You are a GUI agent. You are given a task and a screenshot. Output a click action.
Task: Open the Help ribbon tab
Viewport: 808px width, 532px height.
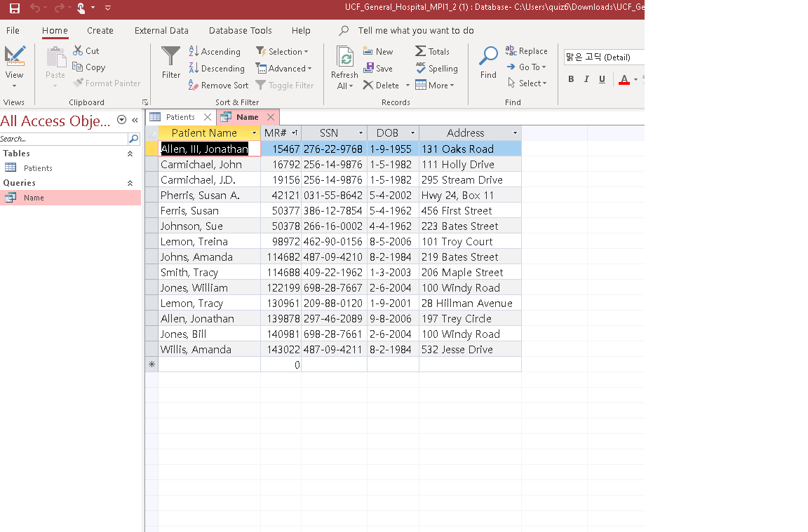[301, 30]
